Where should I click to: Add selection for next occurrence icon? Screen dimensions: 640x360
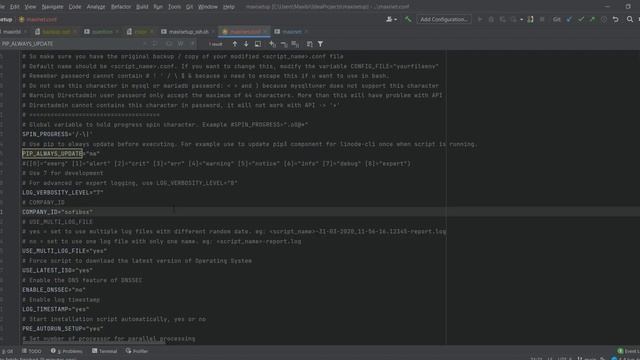point(272,44)
